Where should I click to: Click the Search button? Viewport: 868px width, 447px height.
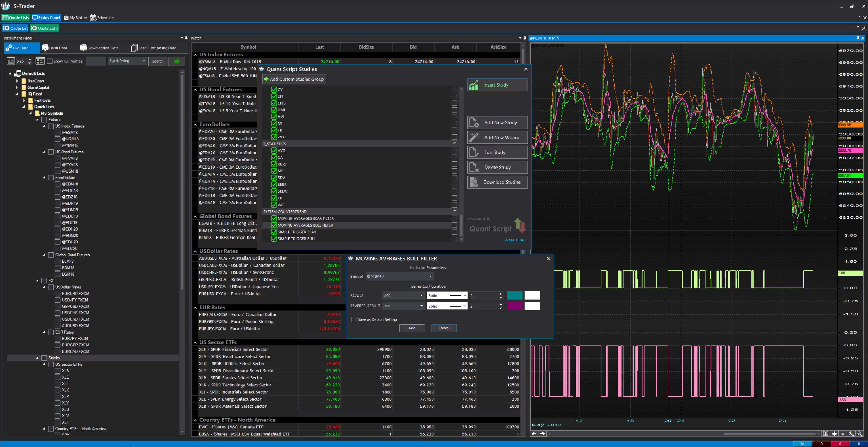[x=158, y=61]
